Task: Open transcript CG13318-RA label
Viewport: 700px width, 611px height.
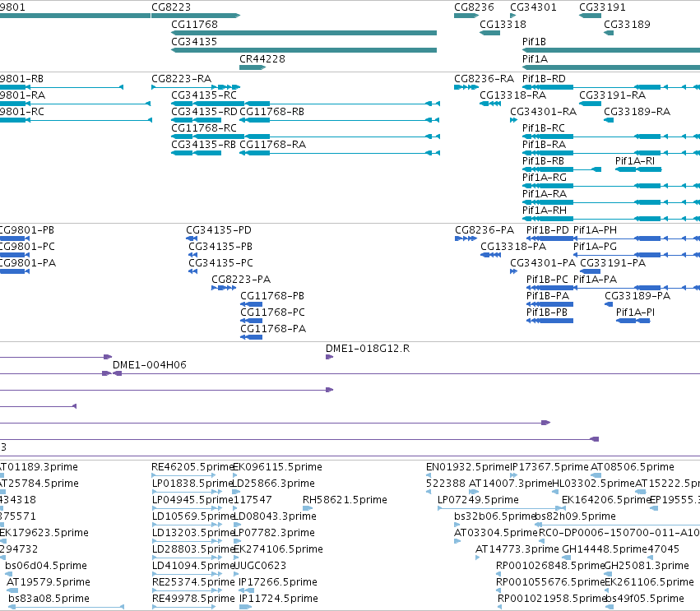Action: 513,95
